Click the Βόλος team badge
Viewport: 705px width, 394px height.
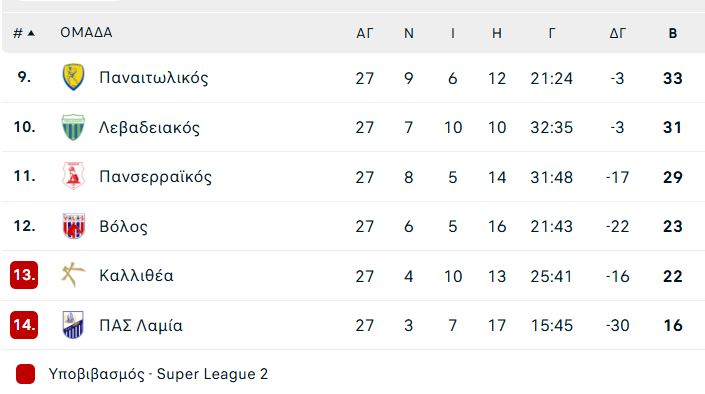click(73, 225)
